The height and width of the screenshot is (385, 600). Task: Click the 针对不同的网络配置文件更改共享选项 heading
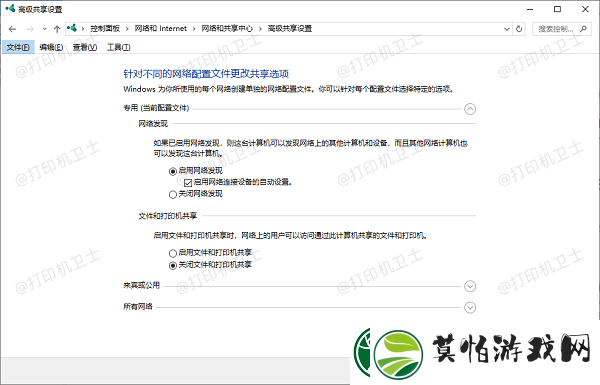point(206,74)
